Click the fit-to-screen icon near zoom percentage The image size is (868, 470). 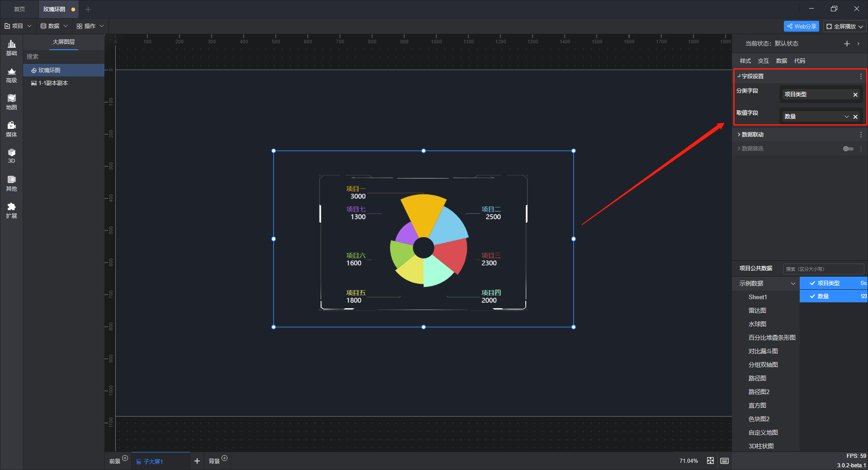tap(710, 461)
